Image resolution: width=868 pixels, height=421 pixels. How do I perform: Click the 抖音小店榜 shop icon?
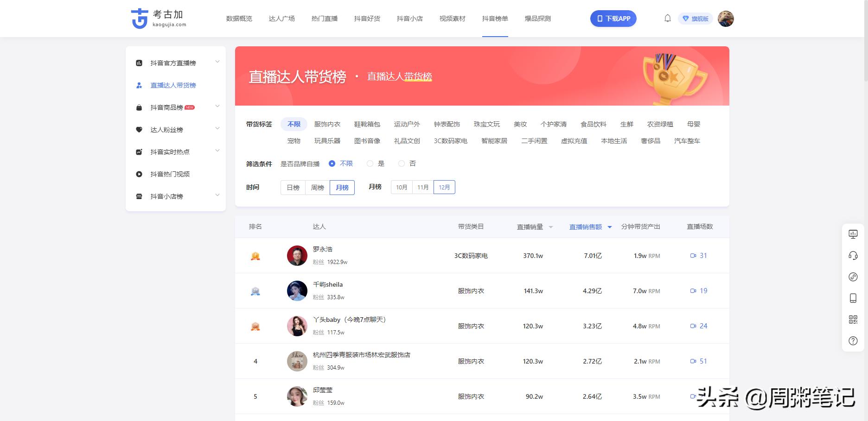(x=139, y=196)
